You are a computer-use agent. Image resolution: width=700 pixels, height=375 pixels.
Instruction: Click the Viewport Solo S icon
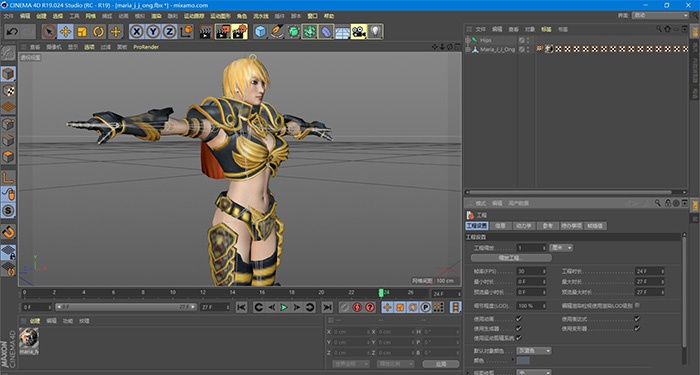[x=8, y=211]
